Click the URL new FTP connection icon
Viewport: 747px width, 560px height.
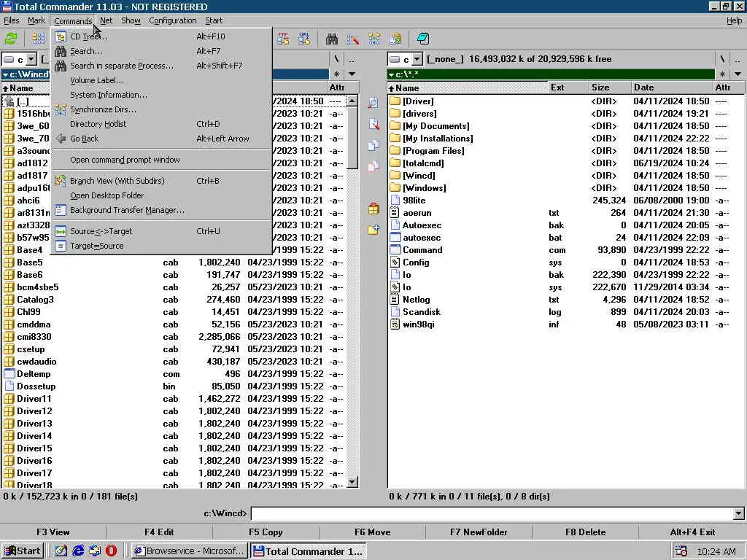pyautogui.click(x=304, y=39)
